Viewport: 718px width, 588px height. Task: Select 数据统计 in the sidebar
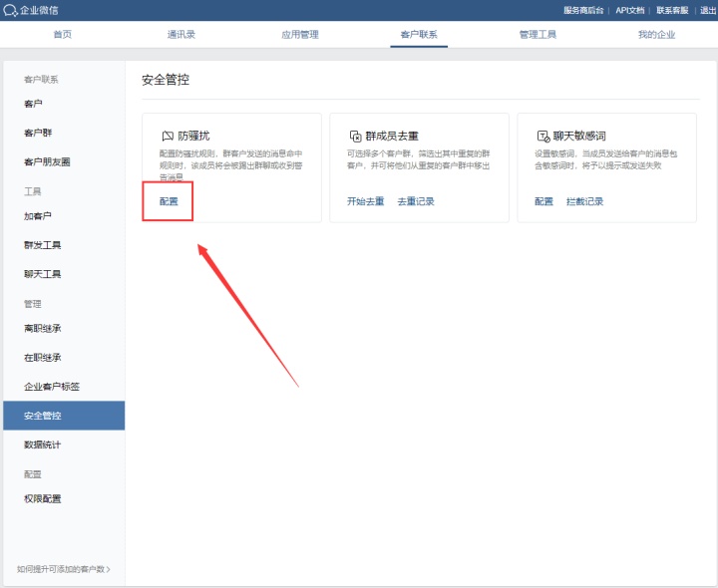point(43,444)
